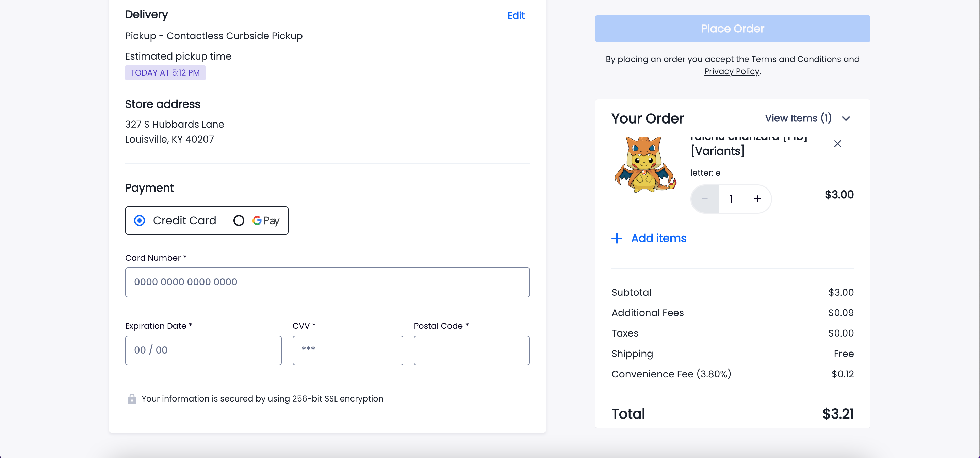The image size is (980, 458).
Task: Click the Pikachu Charizard product thumbnail
Action: [x=645, y=165]
